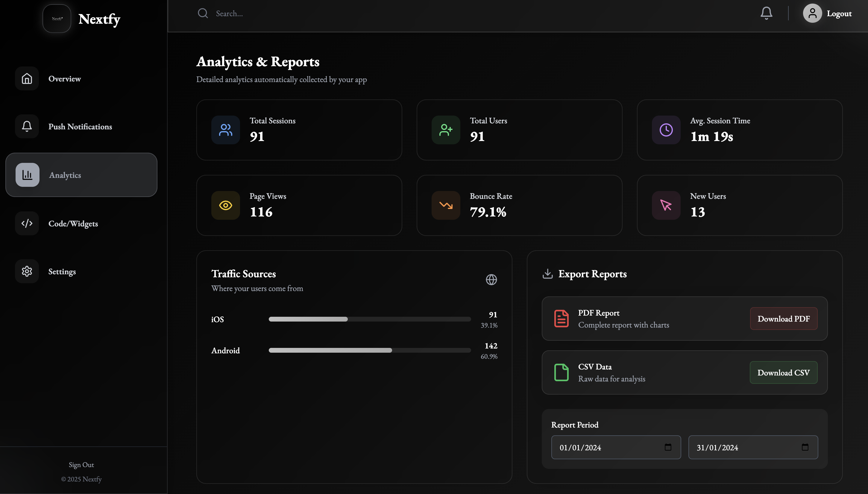The width and height of the screenshot is (868, 494).
Task: Click the Sign Out link at the bottom
Action: click(x=81, y=464)
